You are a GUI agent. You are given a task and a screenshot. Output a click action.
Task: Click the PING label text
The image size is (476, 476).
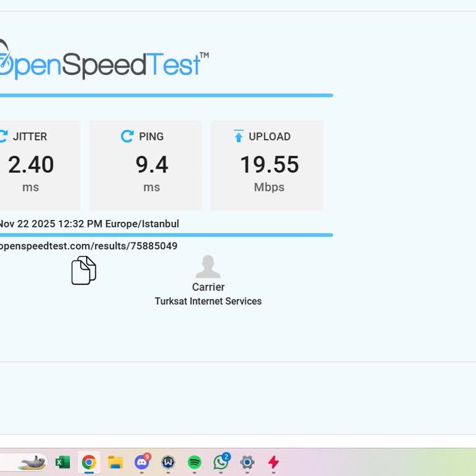(151, 136)
